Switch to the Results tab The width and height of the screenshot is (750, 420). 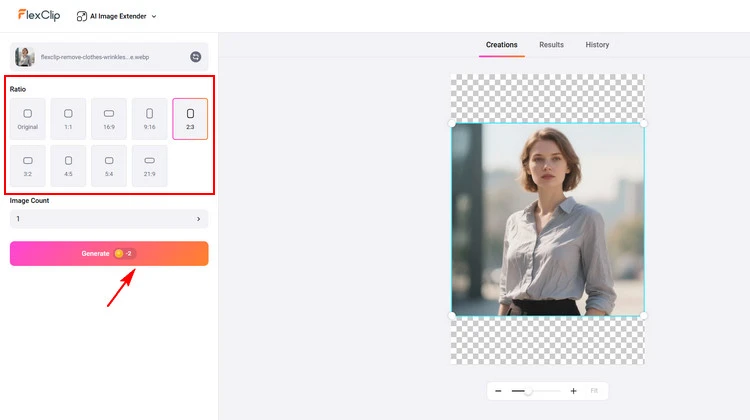(551, 44)
